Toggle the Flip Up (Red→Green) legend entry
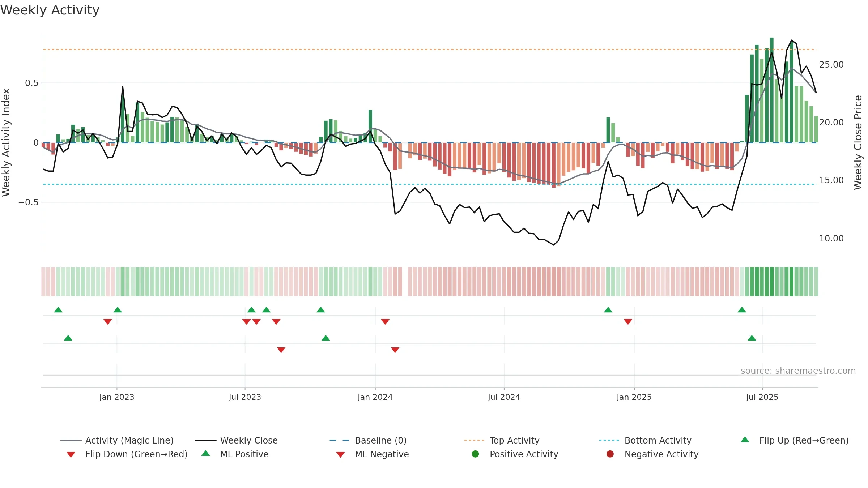This screenshot has width=868, height=488. [795, 440]
